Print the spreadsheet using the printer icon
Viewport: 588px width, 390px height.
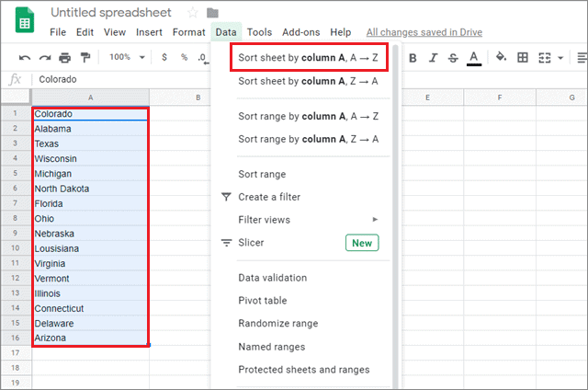(65, 58)
